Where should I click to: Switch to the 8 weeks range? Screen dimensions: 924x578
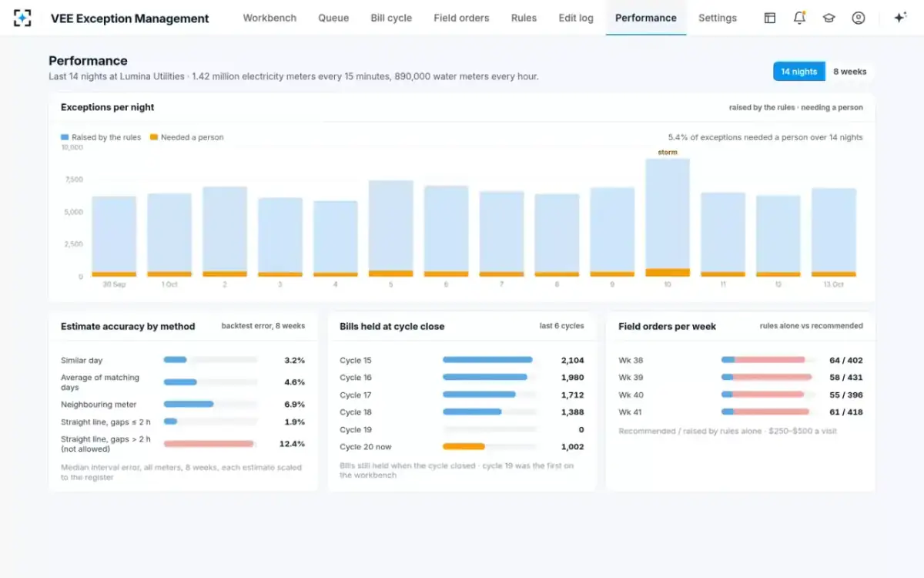point(849,72)
